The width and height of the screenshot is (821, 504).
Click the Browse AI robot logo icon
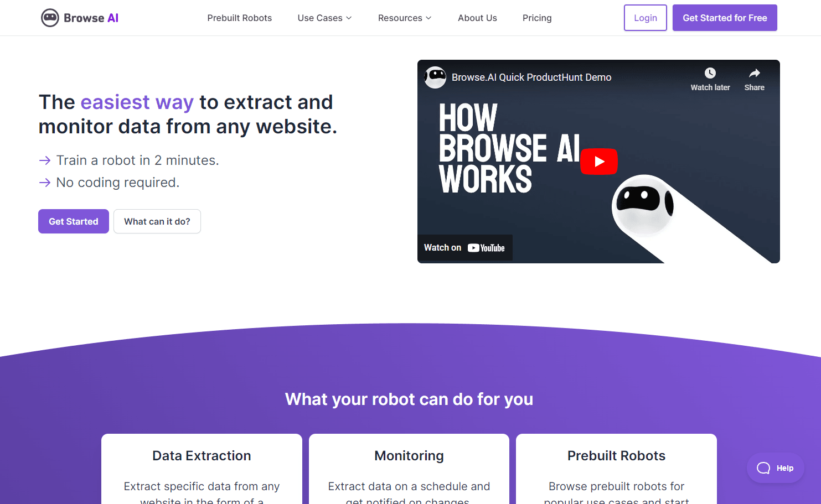[x=50, y=18]
